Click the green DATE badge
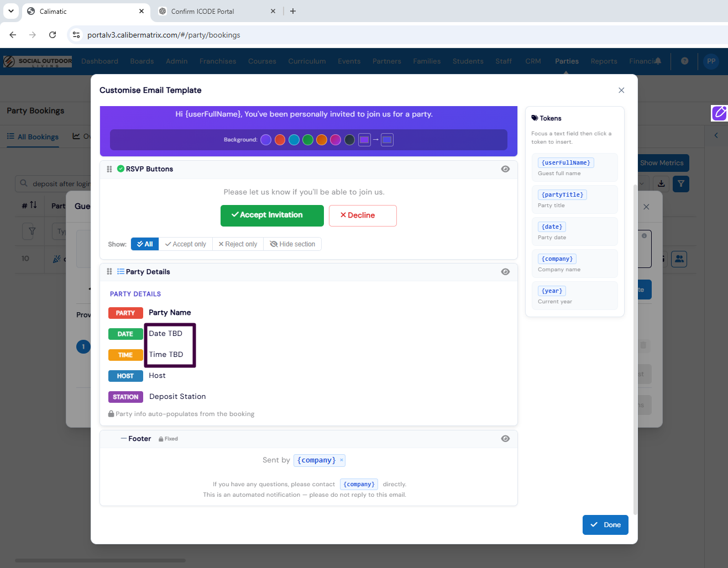728x568 pixels. 125,334
